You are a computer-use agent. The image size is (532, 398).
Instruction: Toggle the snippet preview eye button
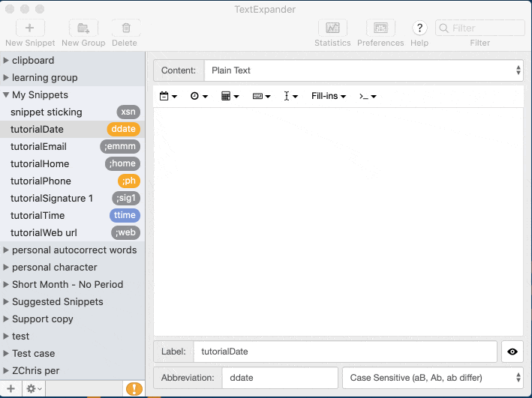512,352
